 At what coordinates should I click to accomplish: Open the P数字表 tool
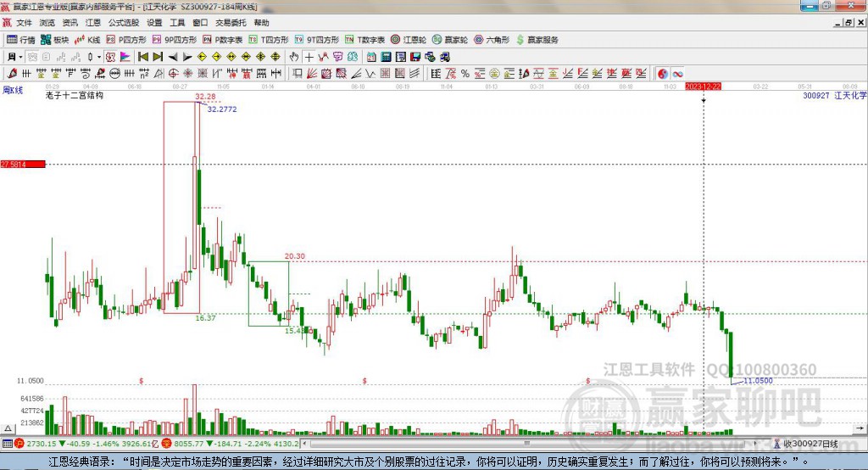223,40
